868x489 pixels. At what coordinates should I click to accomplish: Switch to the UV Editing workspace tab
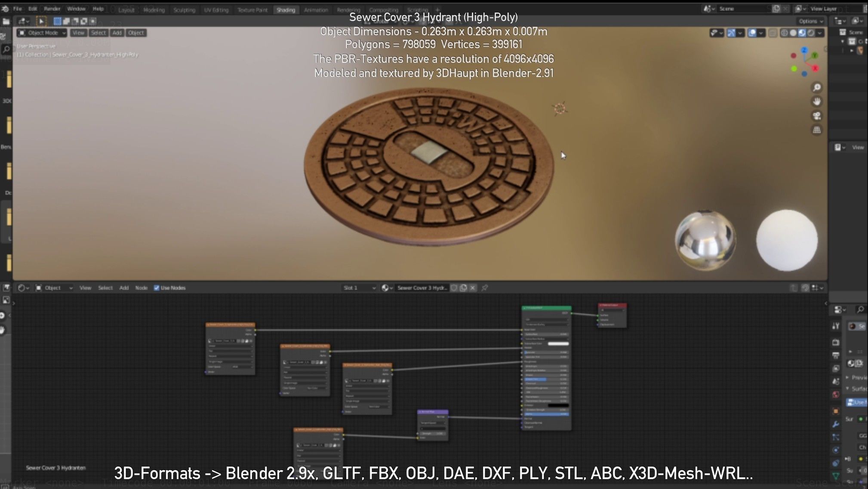[216, 10]
